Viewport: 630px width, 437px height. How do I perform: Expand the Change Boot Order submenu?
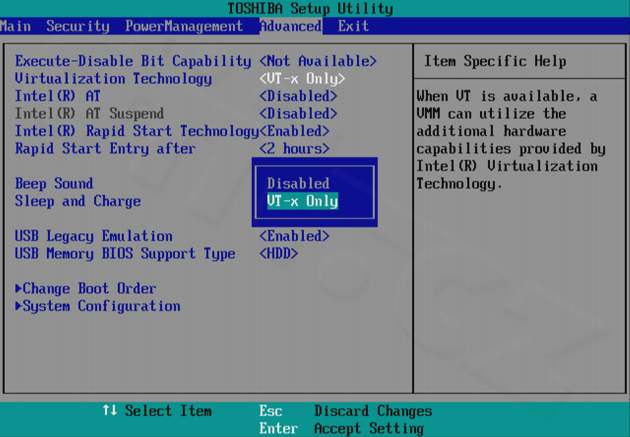click(86, 289)
